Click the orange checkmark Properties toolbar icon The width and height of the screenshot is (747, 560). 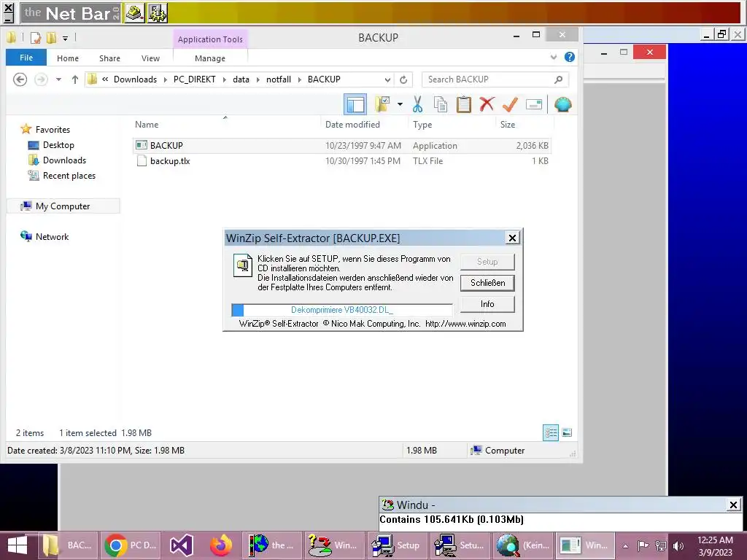pos(510,104)
